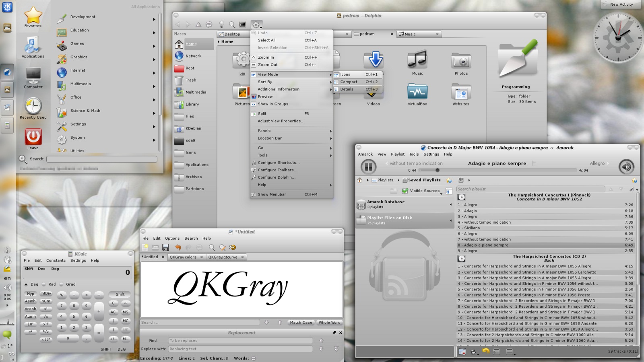
Task: Click Configure Dolphin menu entry
Action: pos(292,177)
